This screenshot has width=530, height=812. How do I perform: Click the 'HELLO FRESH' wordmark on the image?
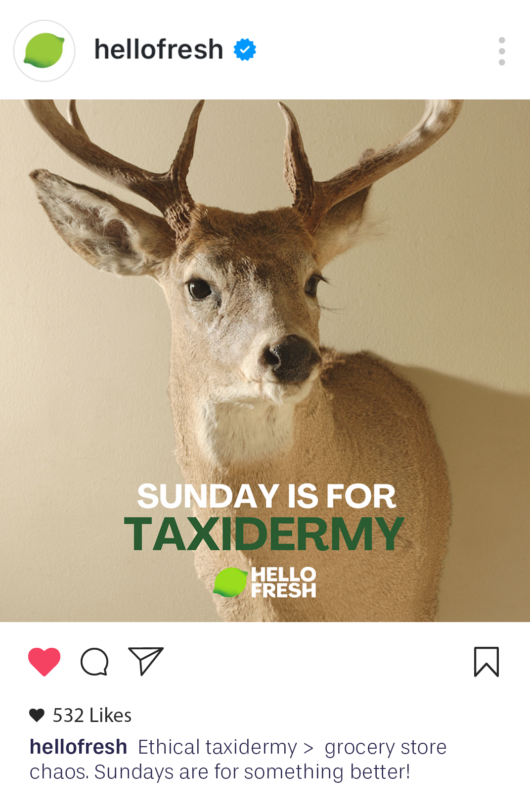point(283,582)
